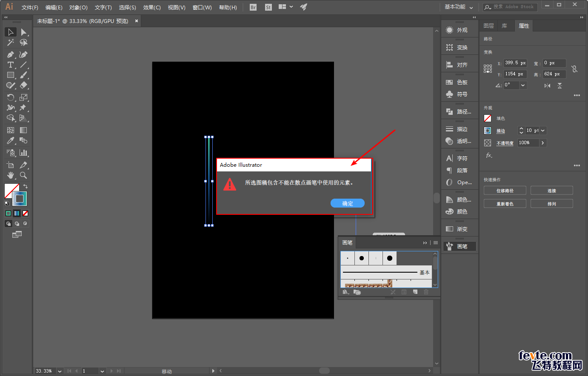The image size is (588, 376).
Task: Open the Brushes panel flyout menu
Action: [x=436, y=243]
